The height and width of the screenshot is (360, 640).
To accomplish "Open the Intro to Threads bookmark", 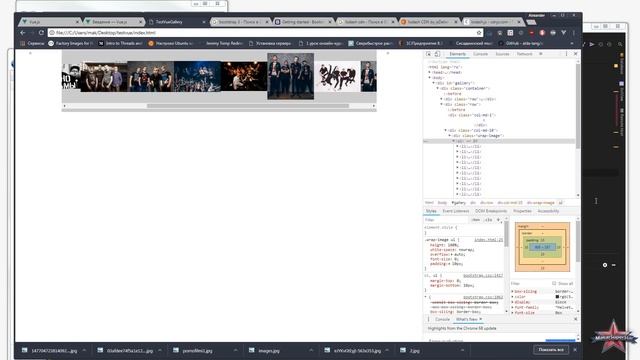I will pyautogui.click(x=120, y=43).
